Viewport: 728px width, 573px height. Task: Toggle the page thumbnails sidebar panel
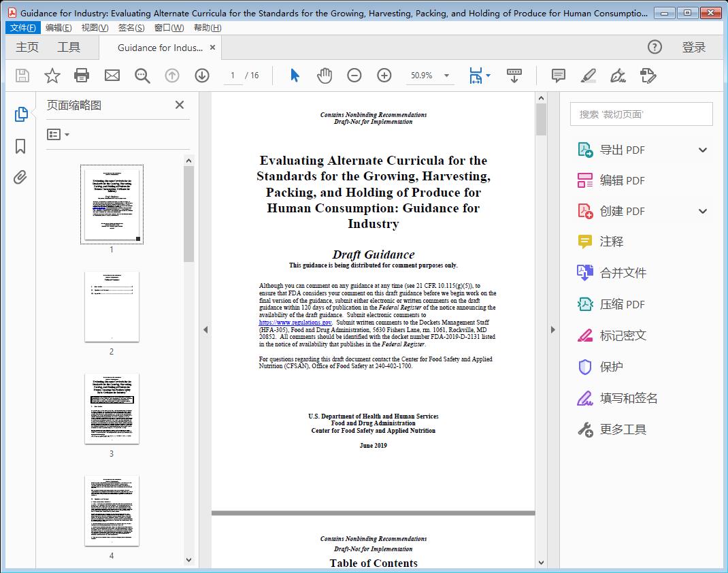click(x=20, y=115)
